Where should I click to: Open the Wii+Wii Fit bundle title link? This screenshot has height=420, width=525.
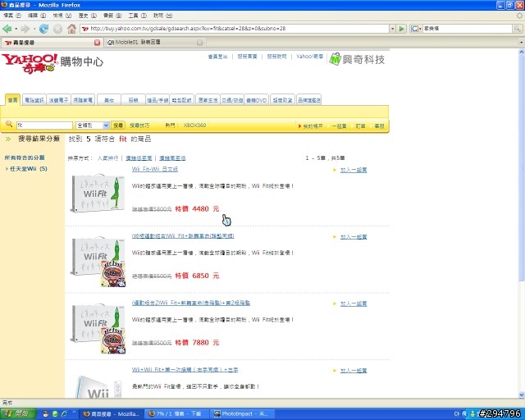pos(185,370)
